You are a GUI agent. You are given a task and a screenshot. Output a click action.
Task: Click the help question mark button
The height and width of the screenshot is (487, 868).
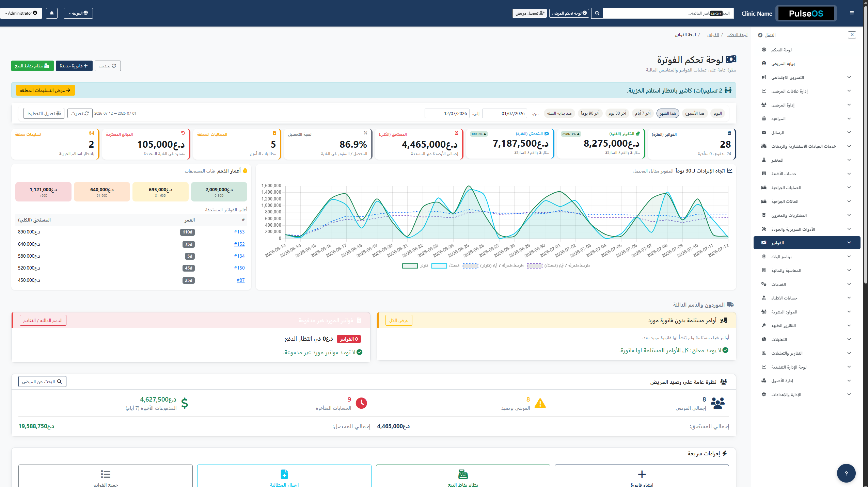point(846,473)
